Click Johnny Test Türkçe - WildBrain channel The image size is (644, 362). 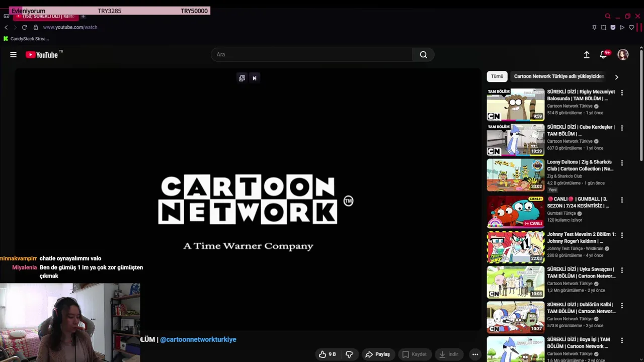point(575,248)
